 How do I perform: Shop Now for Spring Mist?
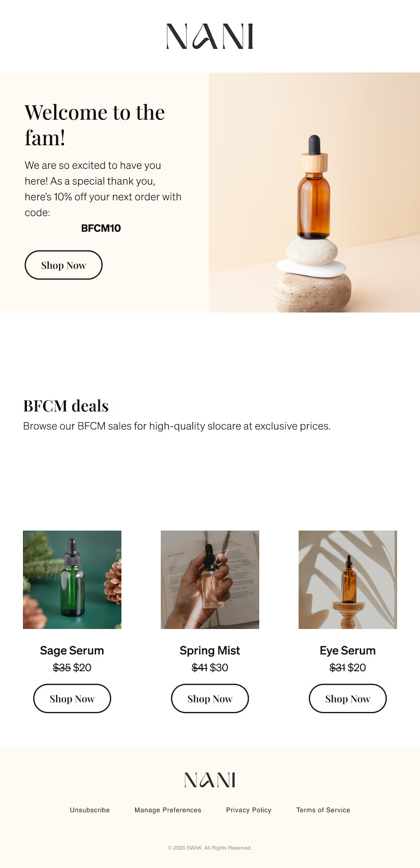[210, 698]
